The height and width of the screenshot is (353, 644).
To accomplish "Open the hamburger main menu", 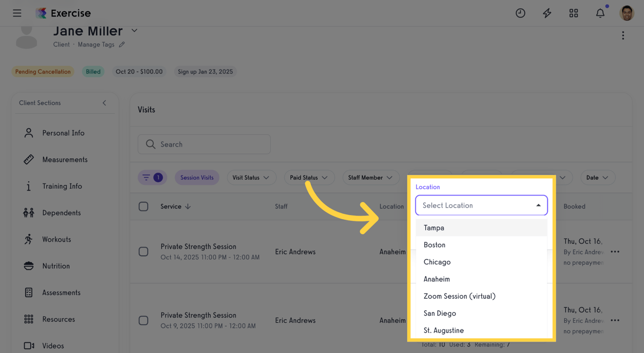I will coord(17,13).
